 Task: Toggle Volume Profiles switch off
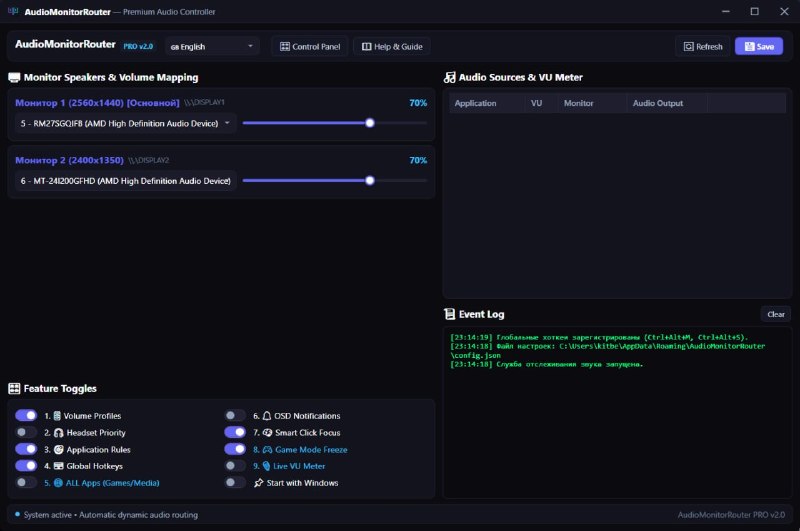click(x=26, y=416)
